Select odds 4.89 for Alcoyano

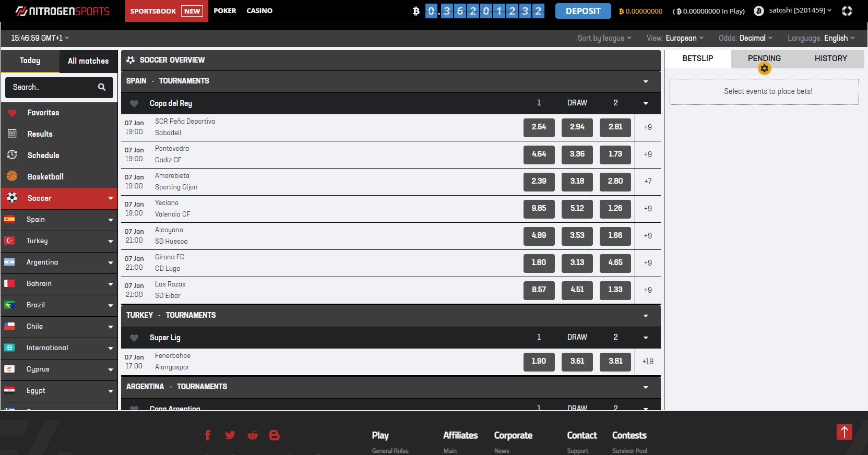(x=539, y=236)
